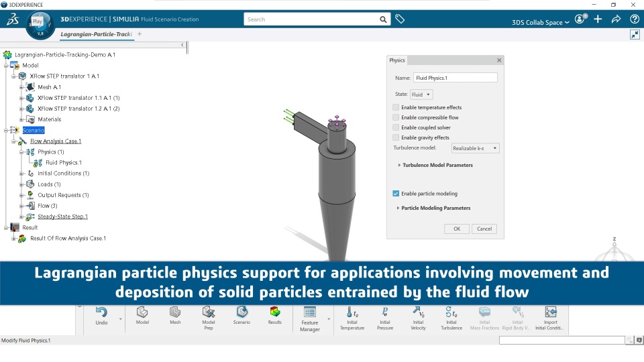
Task: Open the user profile icon
Action: coord(580,19)
